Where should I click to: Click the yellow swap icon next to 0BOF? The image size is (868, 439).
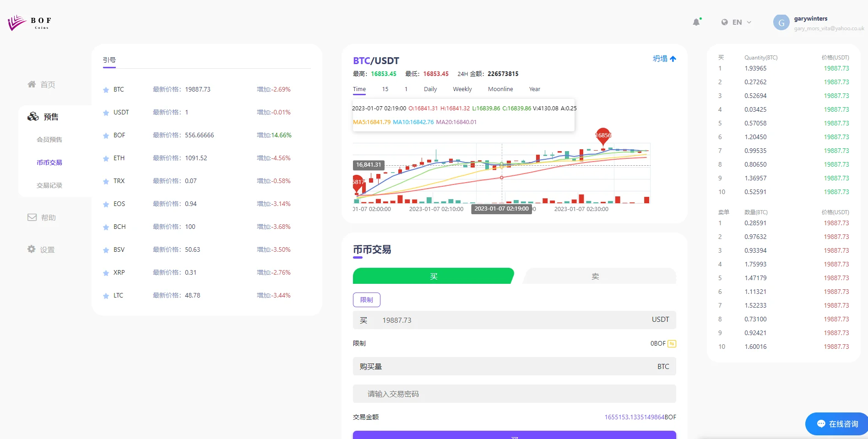(672, 344)
